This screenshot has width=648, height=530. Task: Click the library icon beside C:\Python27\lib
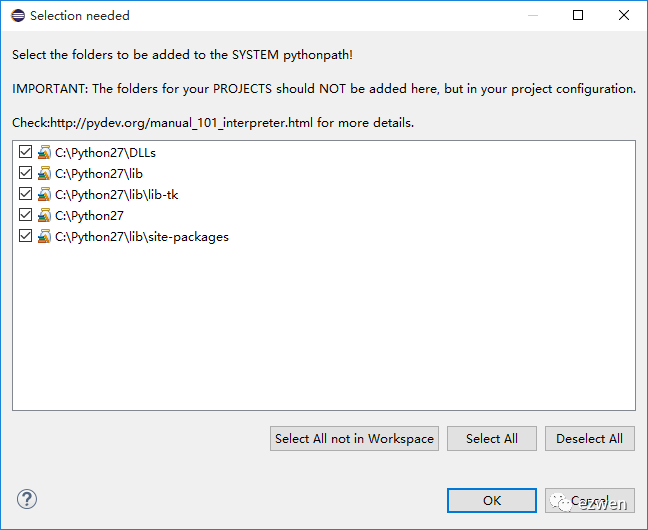[x=44, y=174]
